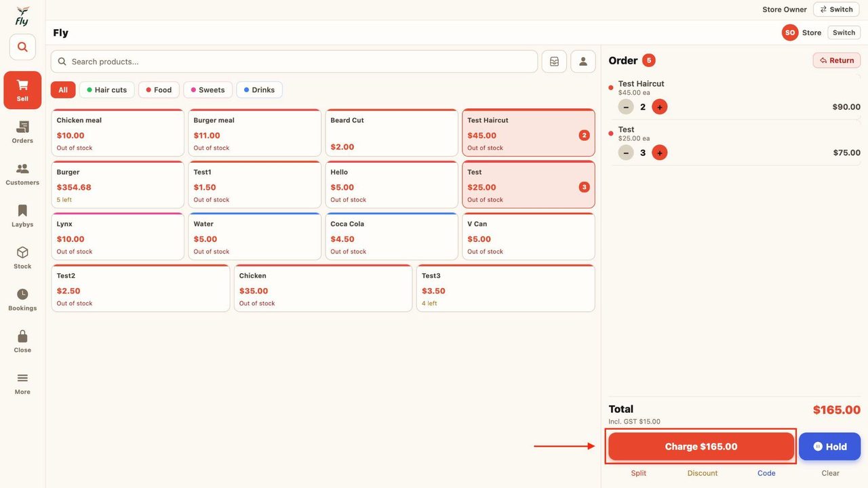Click the order count badge 5
The height and width of the screenshot is (488, 868).
click(x=649, y=60)
